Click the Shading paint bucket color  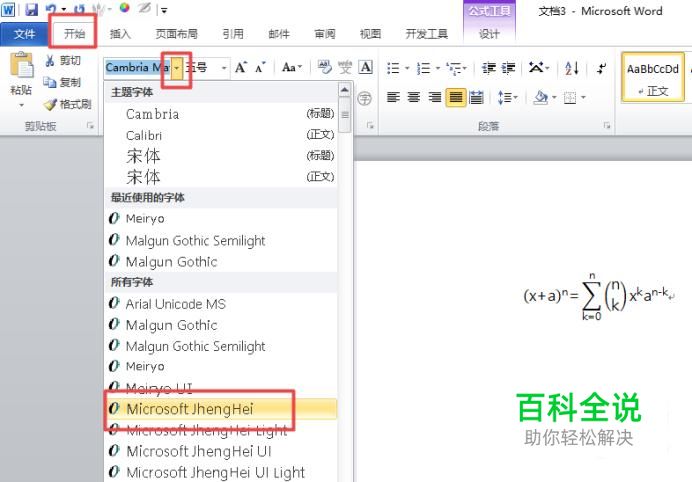[x=540, y=98]
